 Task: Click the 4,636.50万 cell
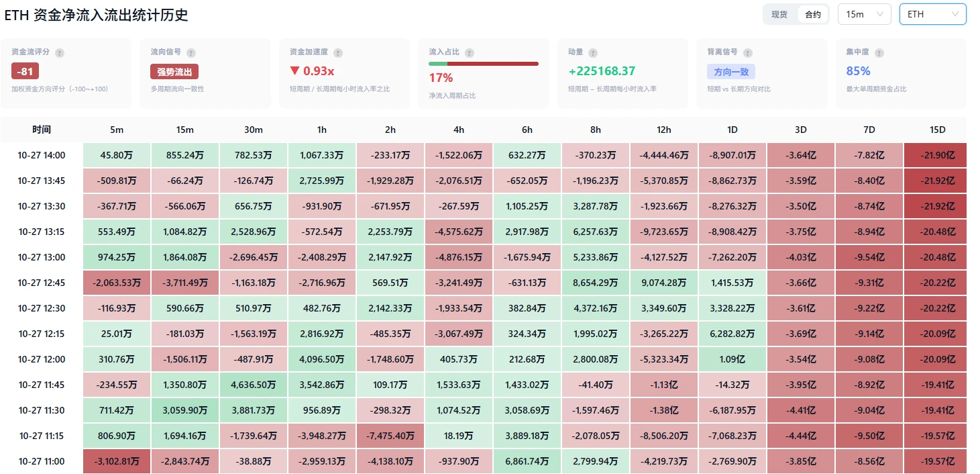(254, 385)
